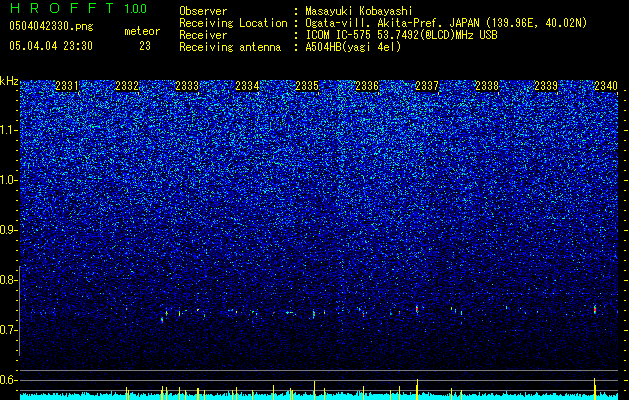Click the 0.8 kHz axis label
Screen dimensions: 629x400
[9, 280]
